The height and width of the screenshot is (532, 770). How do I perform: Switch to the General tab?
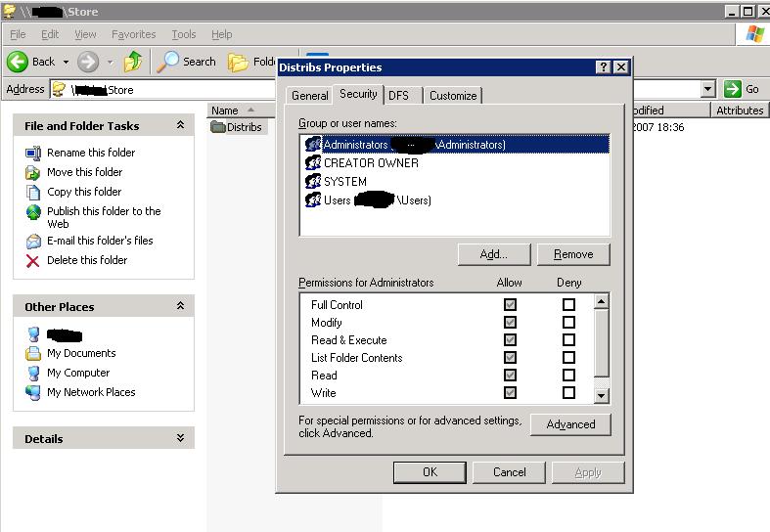310,96
